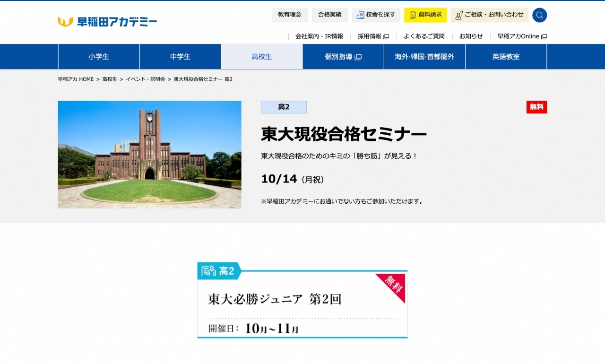Click building icon in 校舎を探す button
Screen dimensions: 605x364
coord(360,15)
